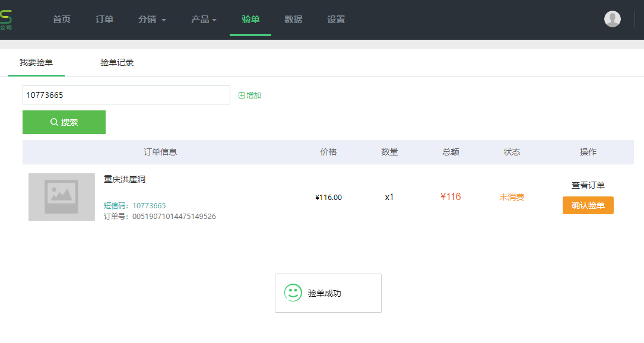Open the user avatar icon at top right
This screenshot has height=343, width=644.
[612, 18]
